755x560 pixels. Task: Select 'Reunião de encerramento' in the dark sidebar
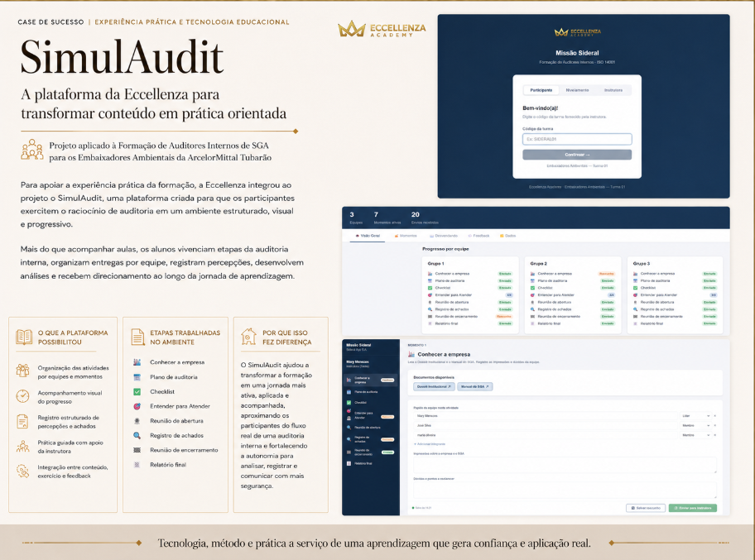click(x=370, y=452)
